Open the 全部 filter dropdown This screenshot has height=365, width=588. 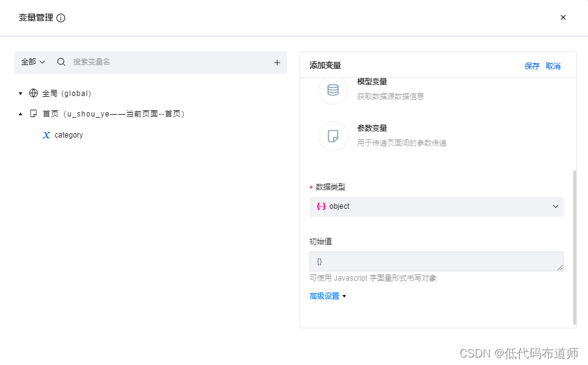click(x=33, y=62)
